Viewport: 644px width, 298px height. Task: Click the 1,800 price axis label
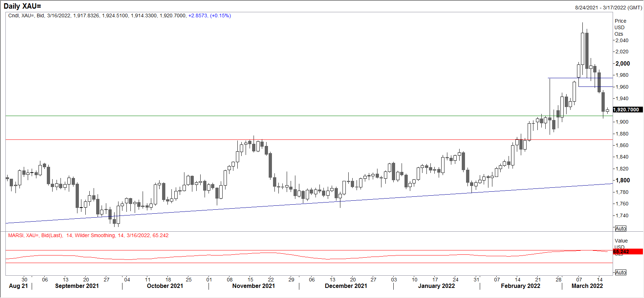(623, 180)
